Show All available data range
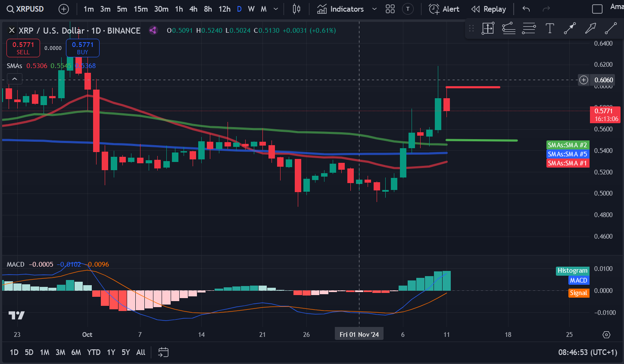Viewport: 624px width, 364px height. pyautogui.click(x=141, y=352)
